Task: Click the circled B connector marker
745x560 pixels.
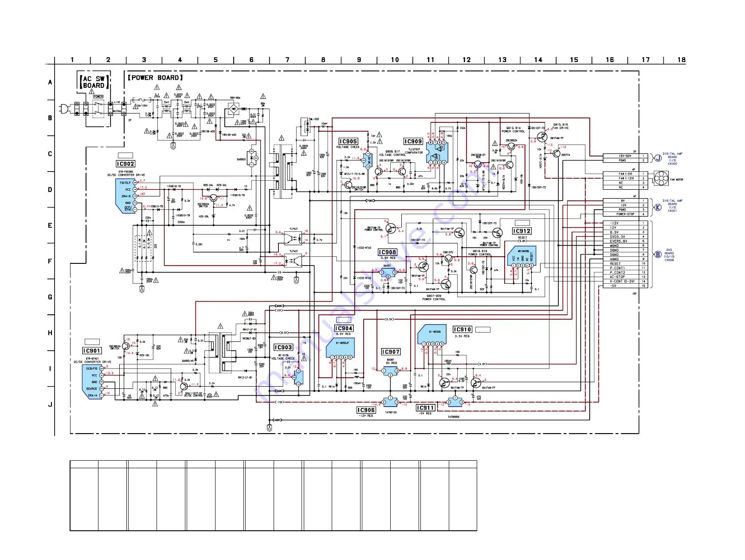Action: pos(658,255)
